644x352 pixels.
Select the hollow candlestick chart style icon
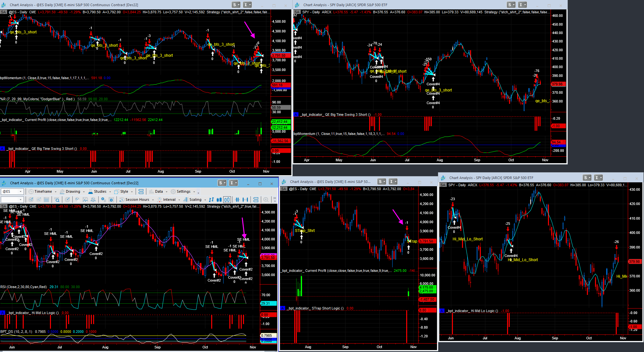[x=227, y=200]
